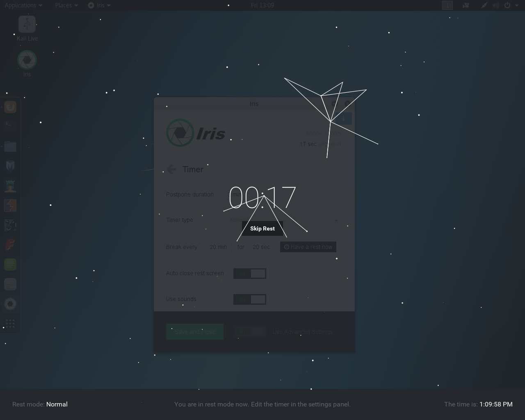Screen dimensions: 525x420
Task: Click Have a rest now button
Action: 308,247
